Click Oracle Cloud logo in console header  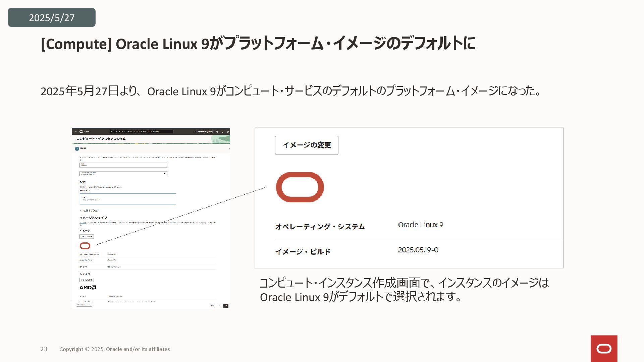pyautogui.click(x=82, y=132)
